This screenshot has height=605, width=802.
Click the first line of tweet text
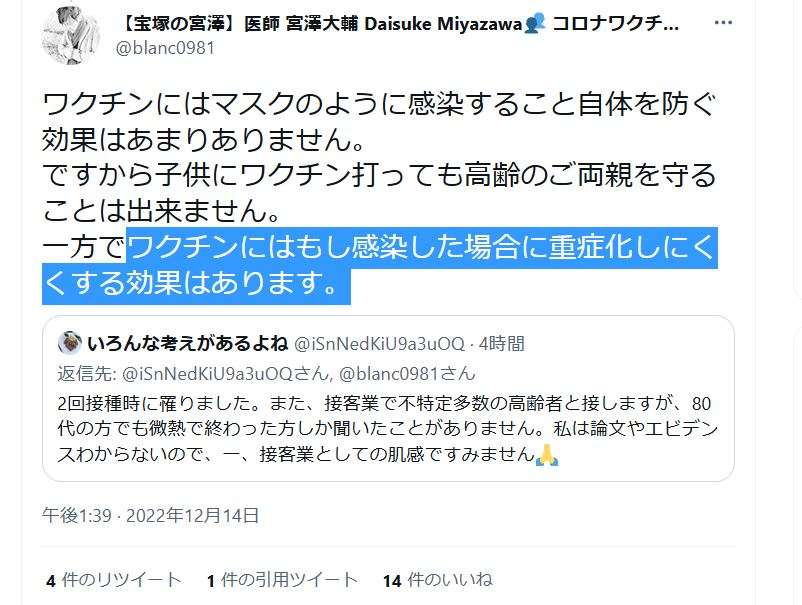click(x=379, y=104)
